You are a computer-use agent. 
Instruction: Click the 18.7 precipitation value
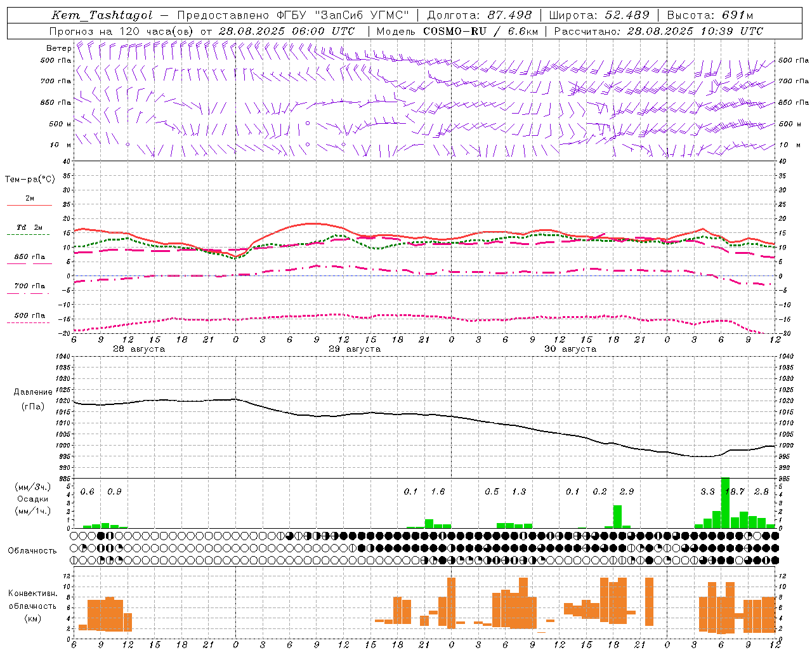coord(735,492)
